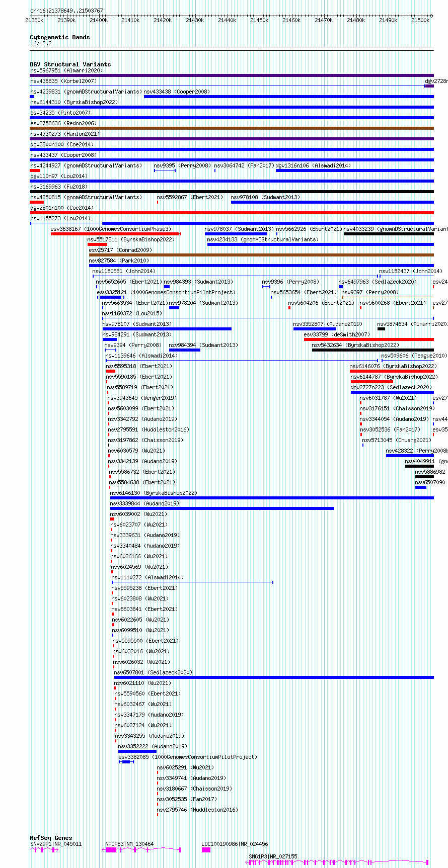Screen dimensions: 448x868
Task: Click nsv5517811 (ByrskaBishop2022) label
Action: (131, 239)
